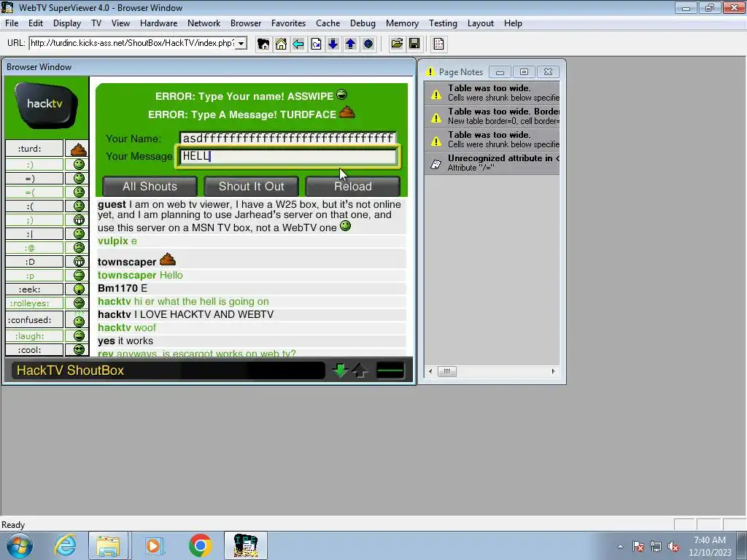This screenshot has height=560, width=747.
Task: Open the Layout menu
Action: point(480,23)
